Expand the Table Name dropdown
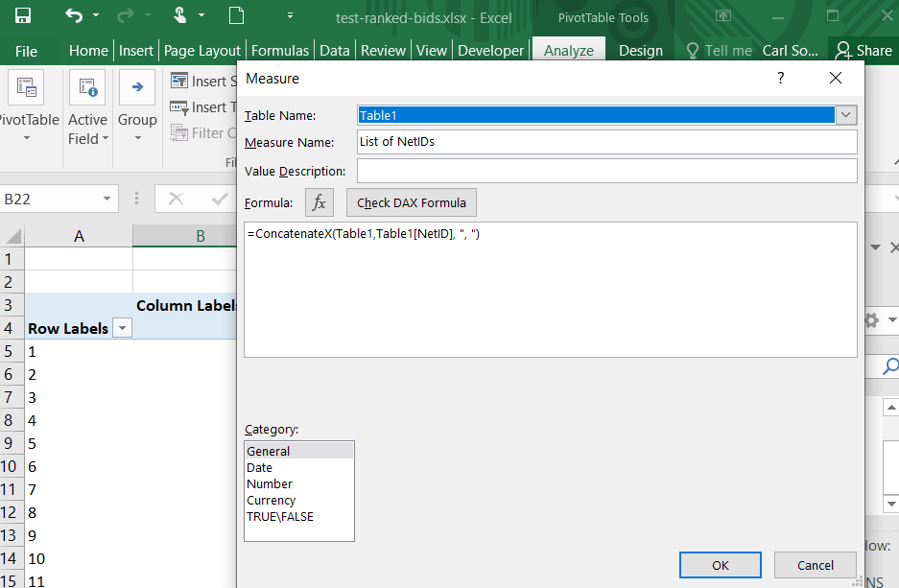Screen dimensions: 899x588 (845, 115)
